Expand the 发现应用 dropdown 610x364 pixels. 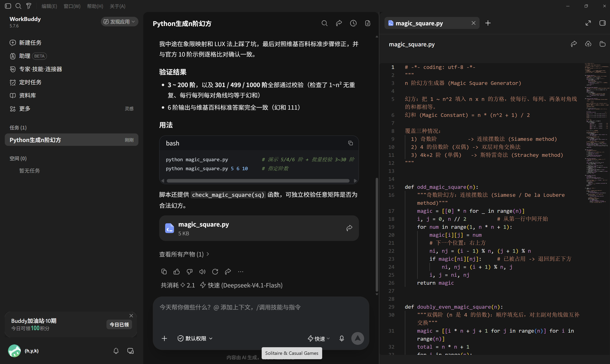119,22
